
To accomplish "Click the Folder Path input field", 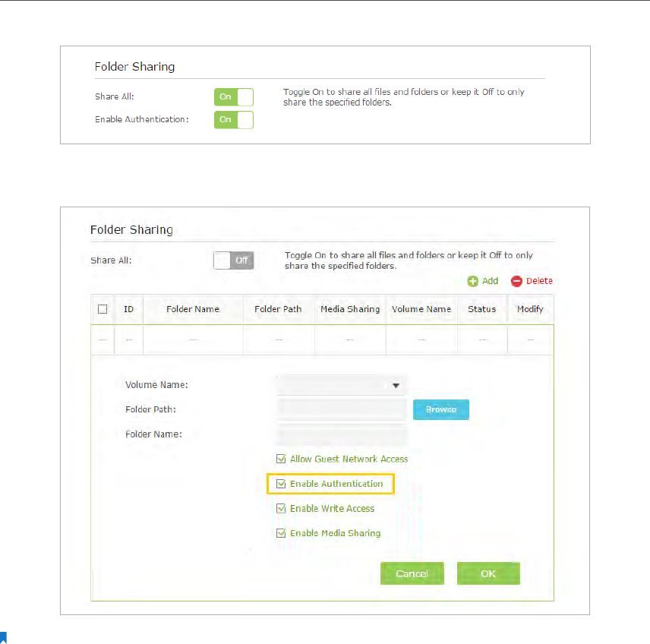I will coord(341,409).
